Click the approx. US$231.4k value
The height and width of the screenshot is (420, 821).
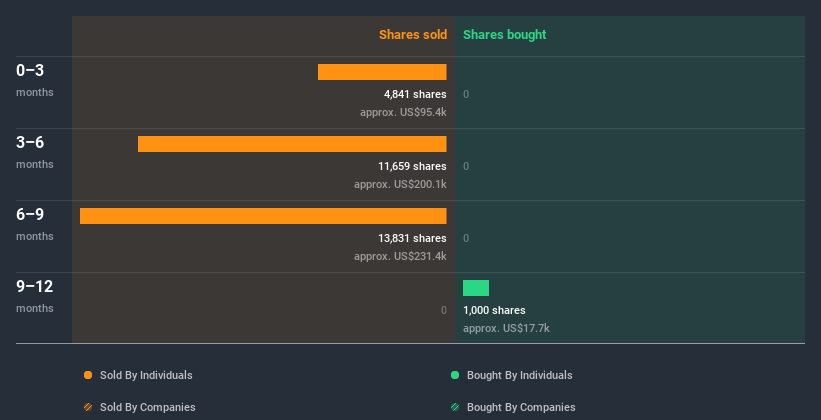[400, 256]
